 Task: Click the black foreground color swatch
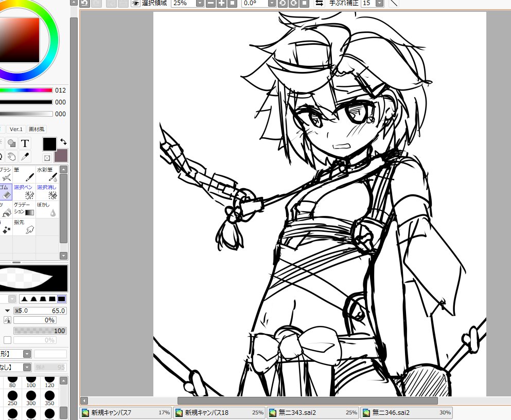49,144
